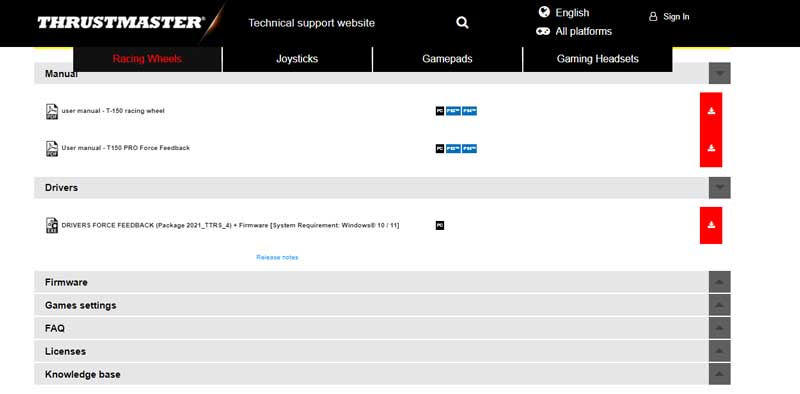Viewport: 800px width, 394px height.
Task: Click Technical support website title
Action: point(311,23)
